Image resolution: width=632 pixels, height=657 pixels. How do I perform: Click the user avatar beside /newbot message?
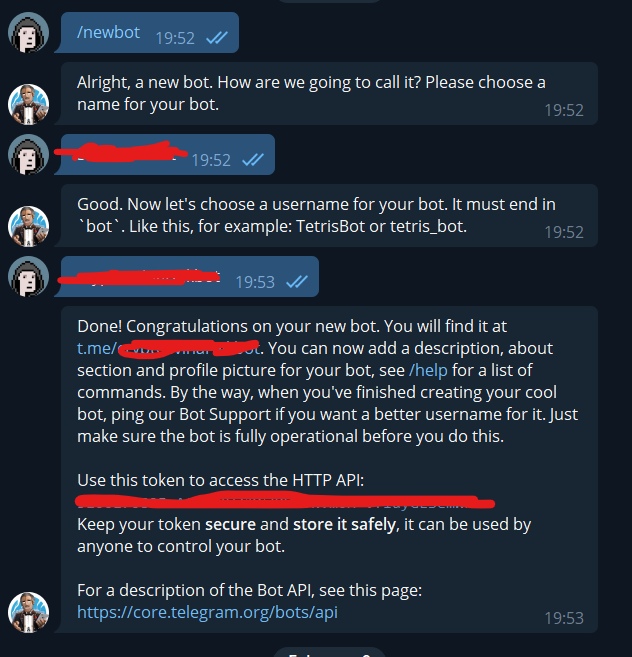click(x=28, y=33)
